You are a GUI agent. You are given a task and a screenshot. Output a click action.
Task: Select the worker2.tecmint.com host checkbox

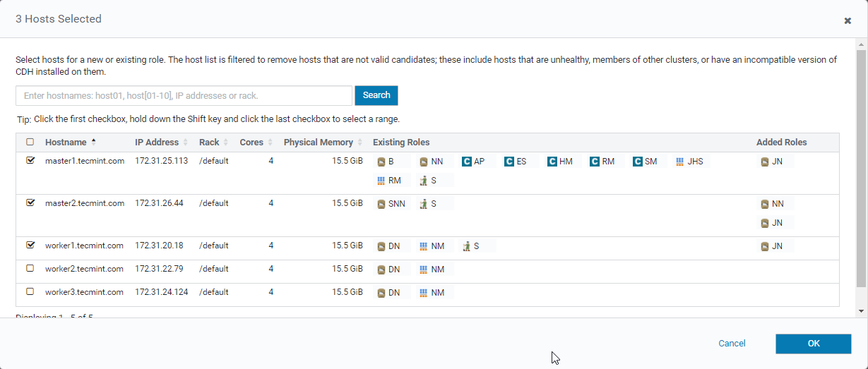(30, 269)
